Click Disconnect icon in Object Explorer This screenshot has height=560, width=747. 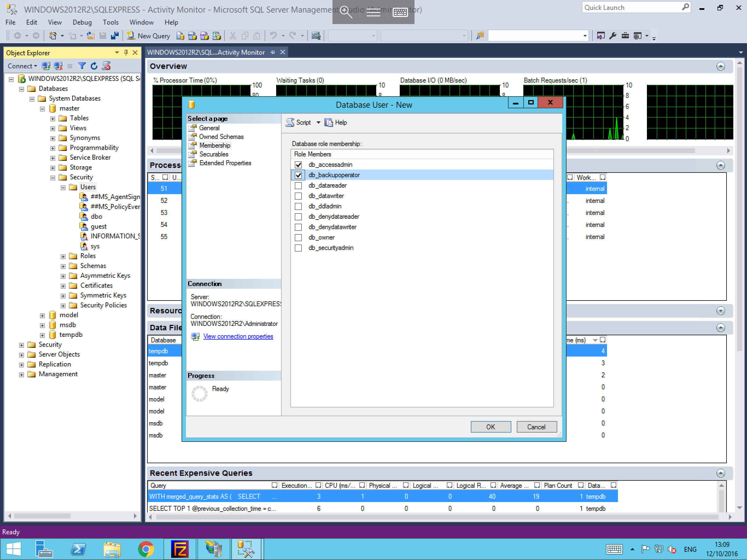(58, 66)
